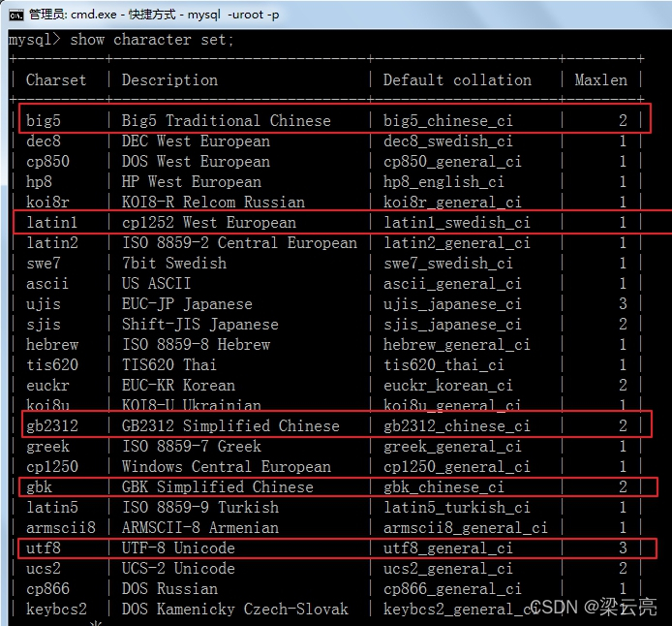Screen dimensions: 672x626
Task: Select the 'dec8' charset cell
Action: pyautogui.click(x=44, y=141)
